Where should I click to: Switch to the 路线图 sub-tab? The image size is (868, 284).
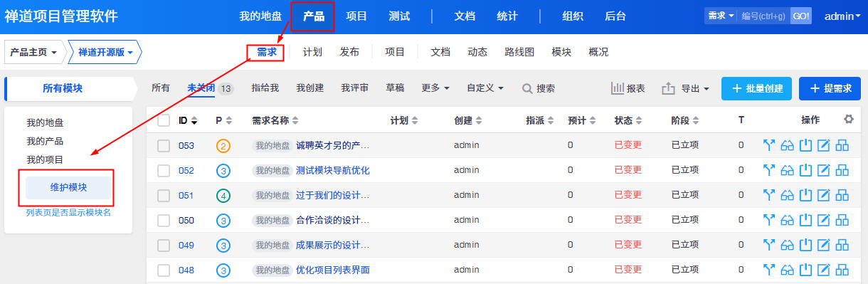coord(519,52)
